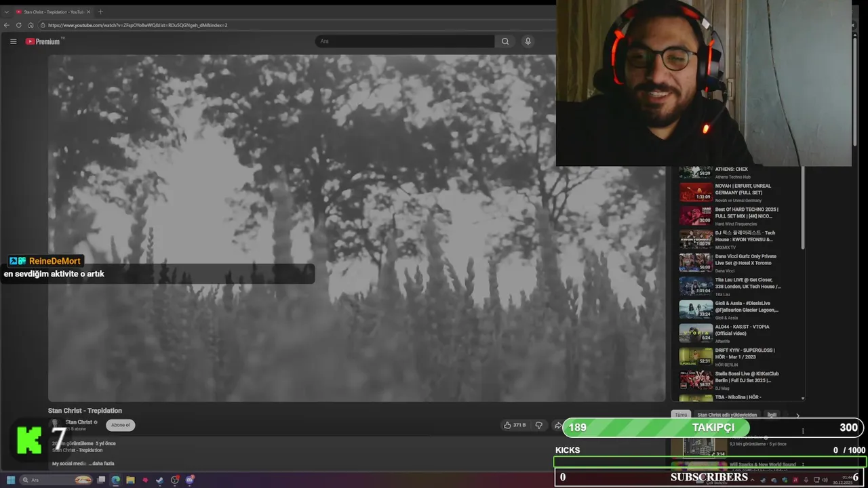
Task: Click the Gioli & Assia thumbnail
Action: click(x=696, y=310)
